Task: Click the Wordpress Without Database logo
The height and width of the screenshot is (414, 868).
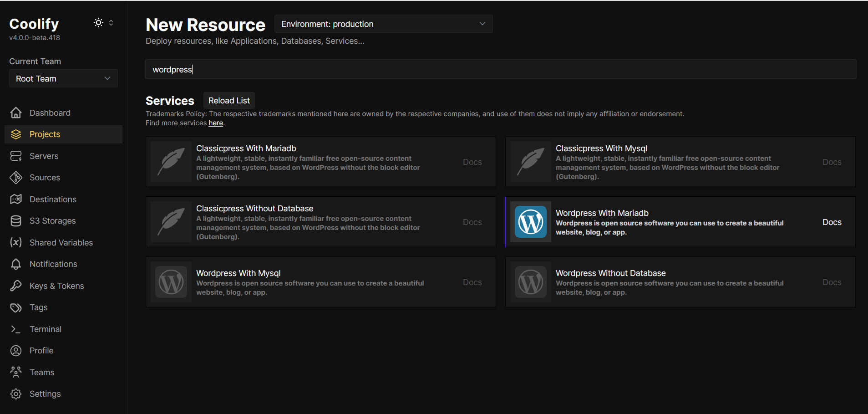Action: tap(531, 282)
